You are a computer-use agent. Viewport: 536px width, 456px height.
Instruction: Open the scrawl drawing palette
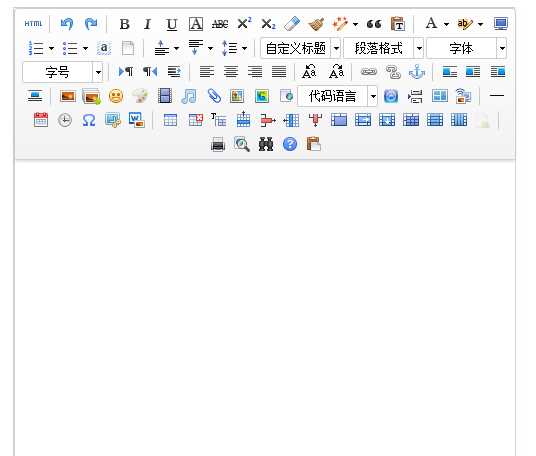[140, 96]
